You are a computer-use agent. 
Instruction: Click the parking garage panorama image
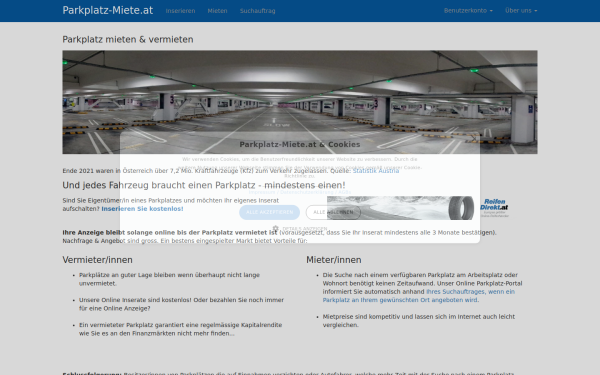pyautogui.click(x=300, y=102)
